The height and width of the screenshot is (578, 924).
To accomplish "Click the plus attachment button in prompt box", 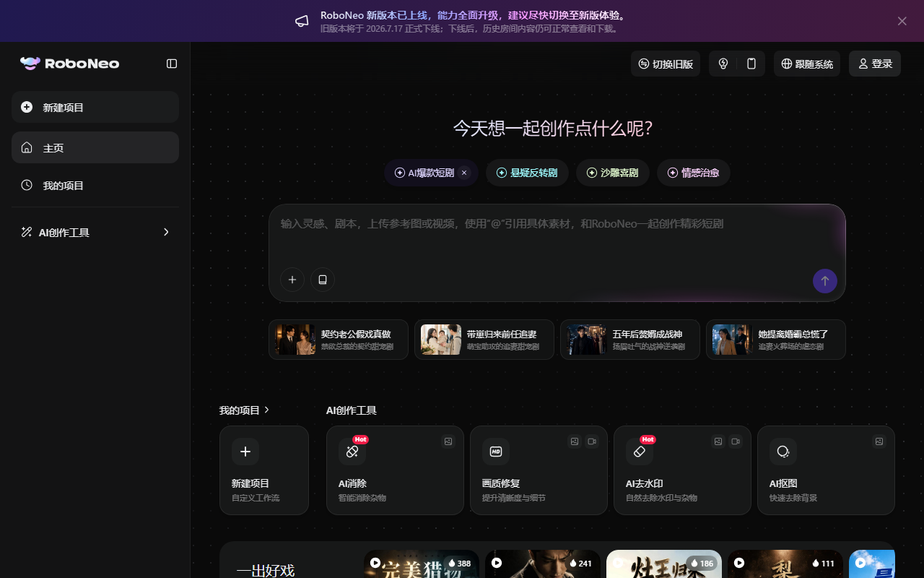I will (x=292, y=280).
